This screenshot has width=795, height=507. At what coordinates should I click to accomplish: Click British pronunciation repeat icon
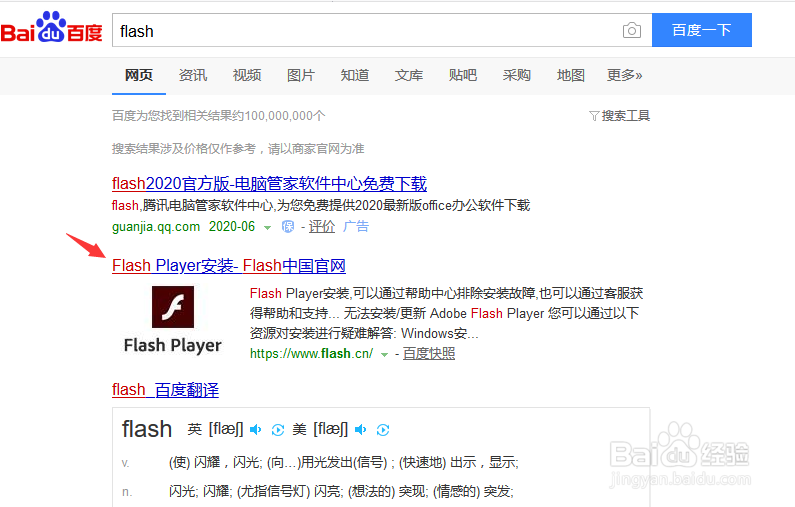click(277, 430)
